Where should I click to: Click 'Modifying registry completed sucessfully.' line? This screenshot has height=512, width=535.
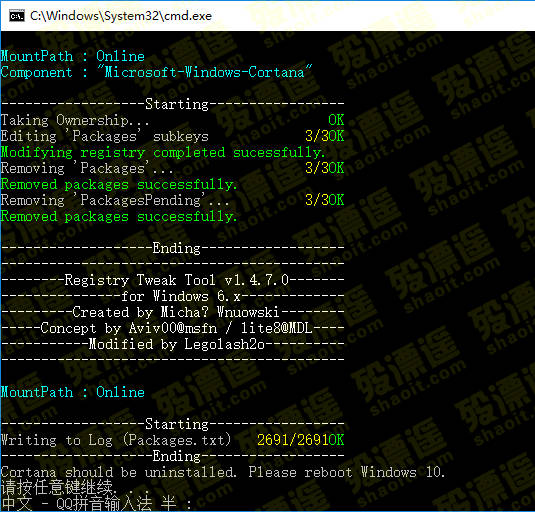[163, 152]
